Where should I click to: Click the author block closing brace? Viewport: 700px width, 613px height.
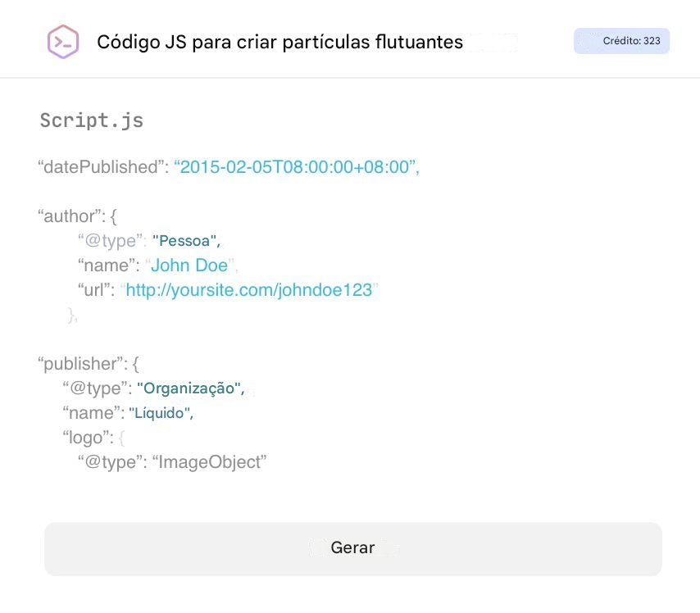[x=73, y=316]
